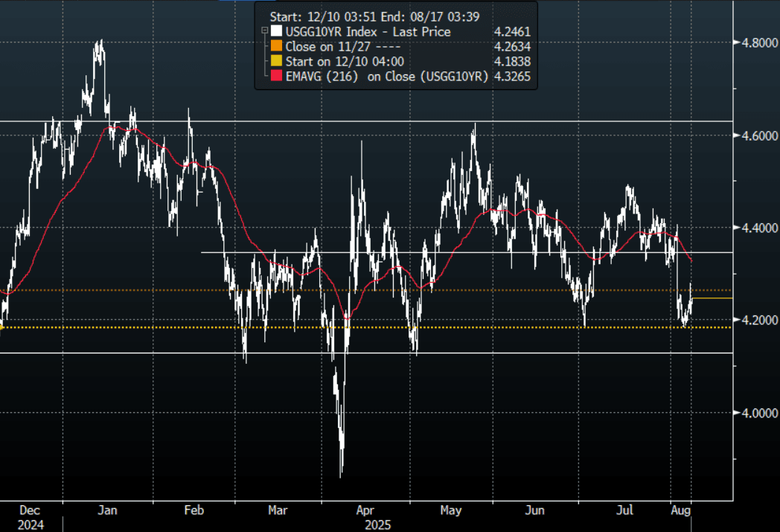The image size is (780, 532).
Task: Click the Apr label on the time axis
Action: coord(364,510)
